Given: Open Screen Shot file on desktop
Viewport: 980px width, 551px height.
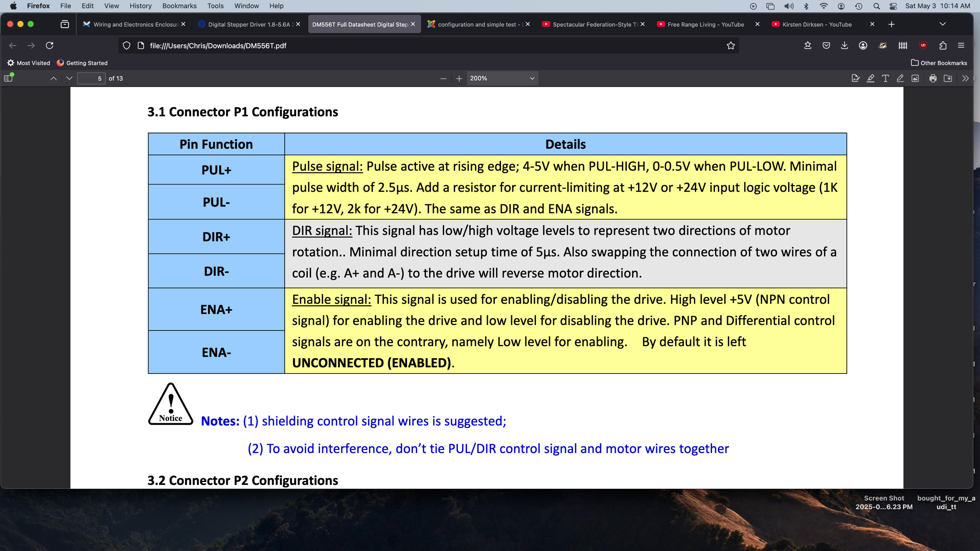Looking at the screenshot, I should point(884,502).
